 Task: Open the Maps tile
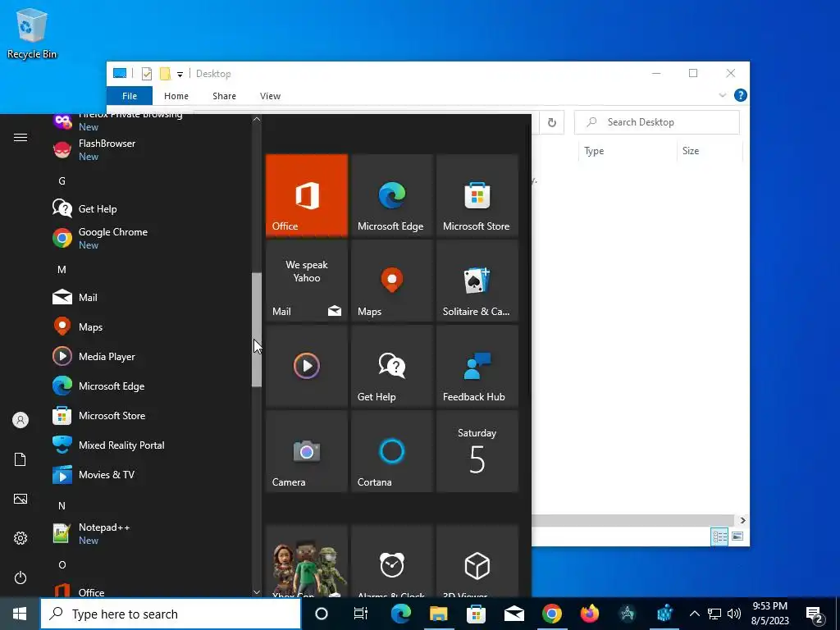pyautogui.click(x=391, y=281)
